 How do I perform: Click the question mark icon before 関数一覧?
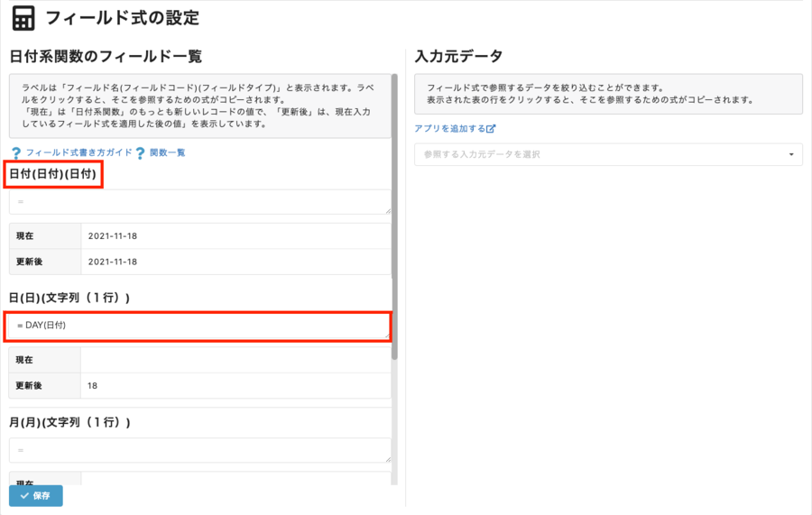pos(140,153)
